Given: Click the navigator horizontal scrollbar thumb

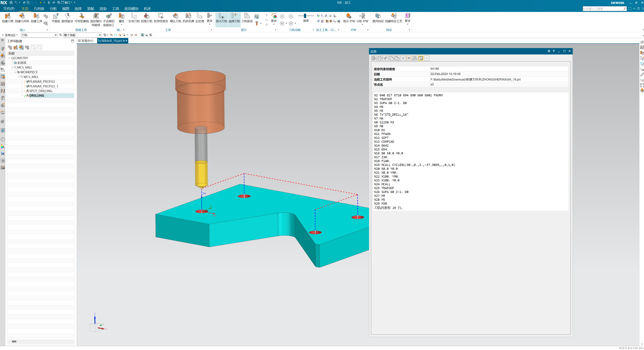Looking at the screenshot, I should [14, 341].
